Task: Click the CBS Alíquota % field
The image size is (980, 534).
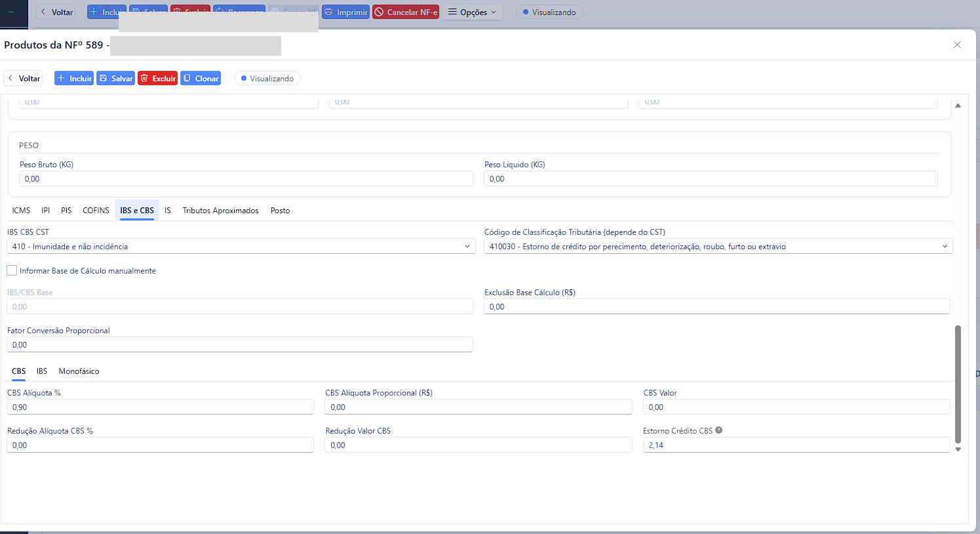Action: pyautogui.click(x=161, y=407)
